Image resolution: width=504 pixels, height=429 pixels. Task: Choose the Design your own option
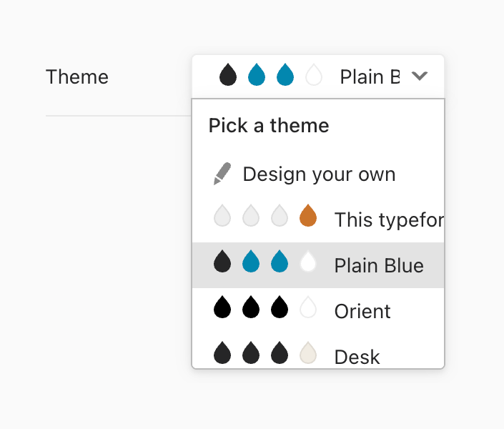pos(319,174)
